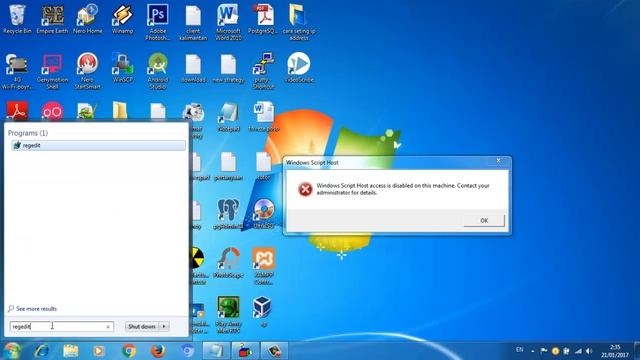
Task: Open the media player taskbar icon
Action: click(x=98, y=351)
